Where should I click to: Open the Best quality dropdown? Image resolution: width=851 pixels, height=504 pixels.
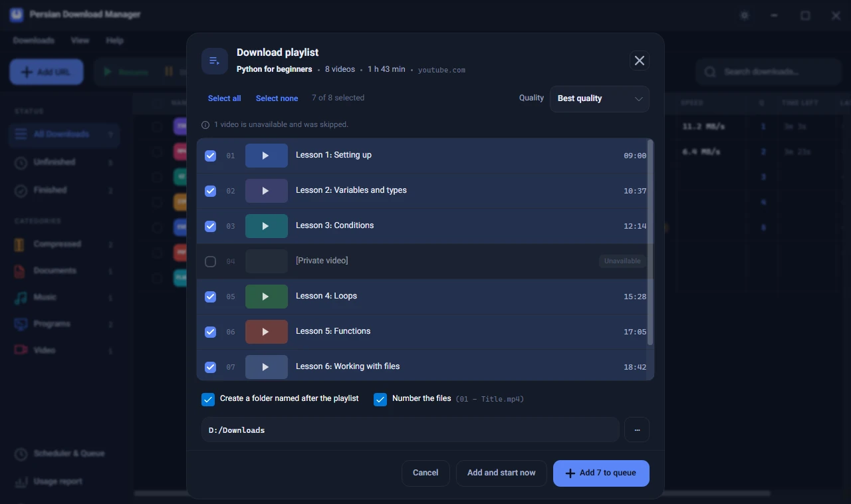(x=599, y=99)
